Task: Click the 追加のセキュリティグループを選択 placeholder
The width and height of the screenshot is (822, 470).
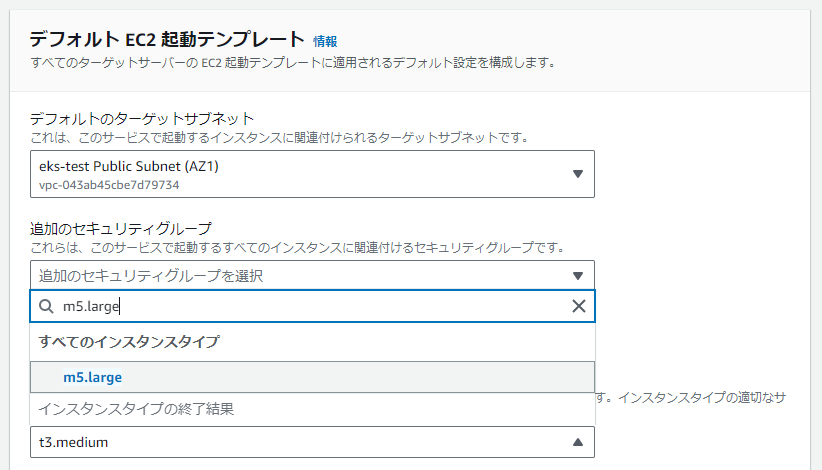Action: 156,276
